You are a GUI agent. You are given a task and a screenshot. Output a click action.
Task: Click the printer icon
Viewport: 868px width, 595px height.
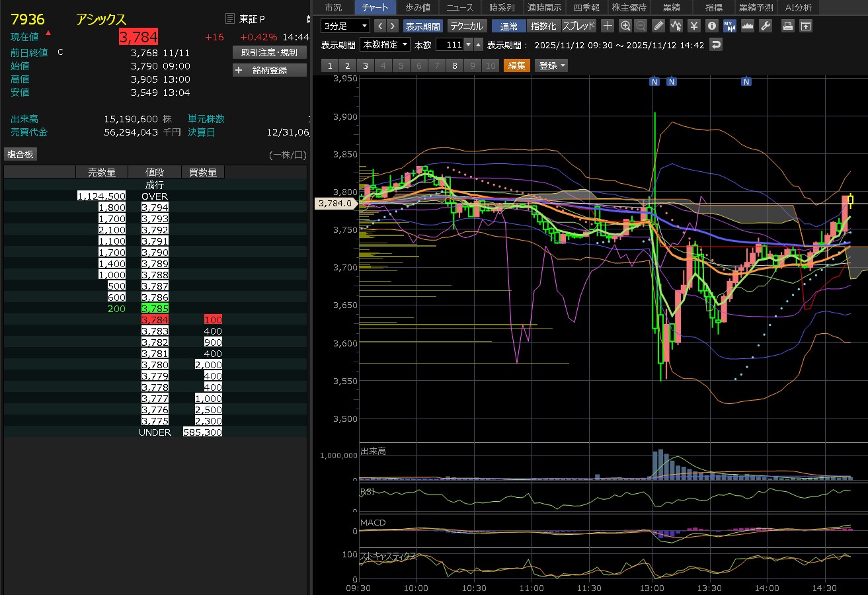pos(787,26)
